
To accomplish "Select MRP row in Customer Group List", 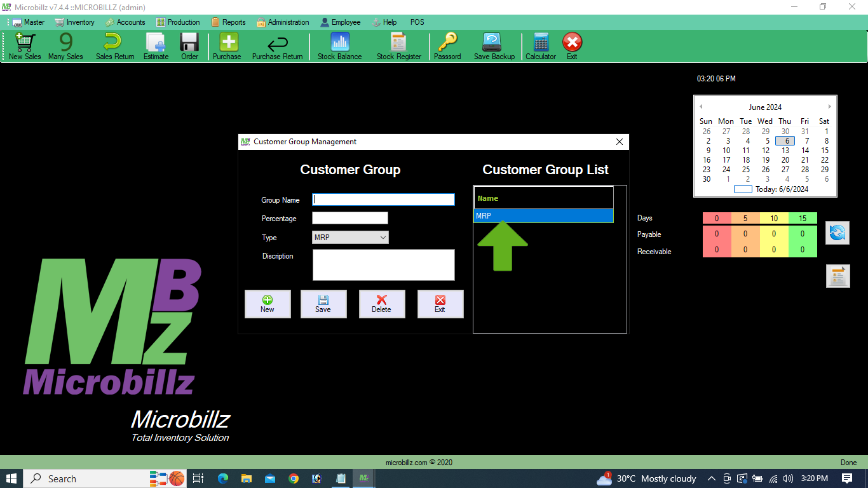I will tap(543, 216).
